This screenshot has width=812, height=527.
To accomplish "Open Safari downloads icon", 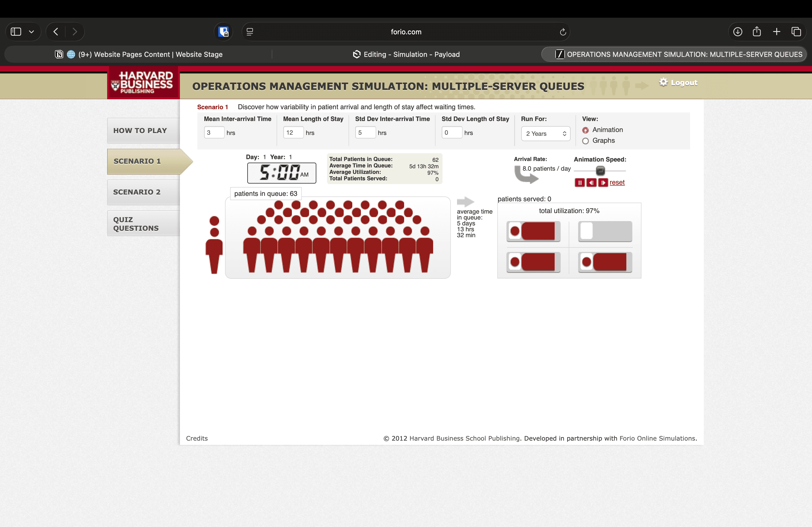I will click(x=737, y=32).
